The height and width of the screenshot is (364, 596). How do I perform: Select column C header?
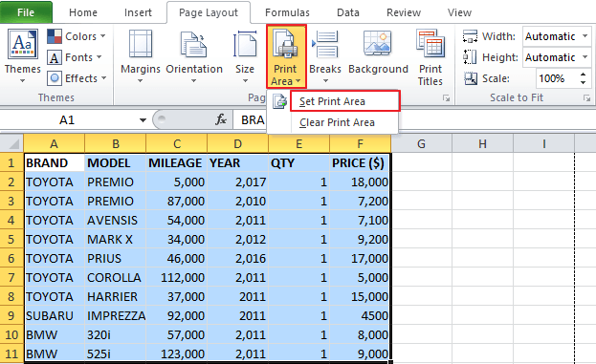(177, 144)
